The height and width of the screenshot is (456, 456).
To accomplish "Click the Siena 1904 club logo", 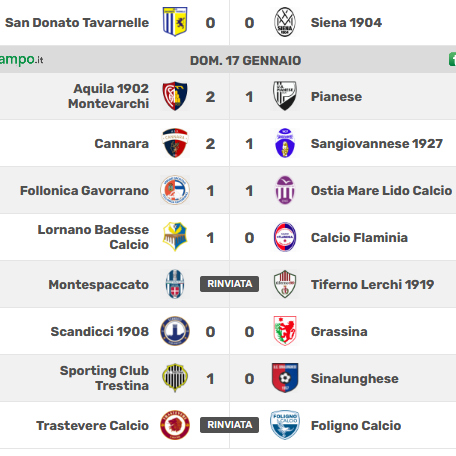I will coord(285,22).
